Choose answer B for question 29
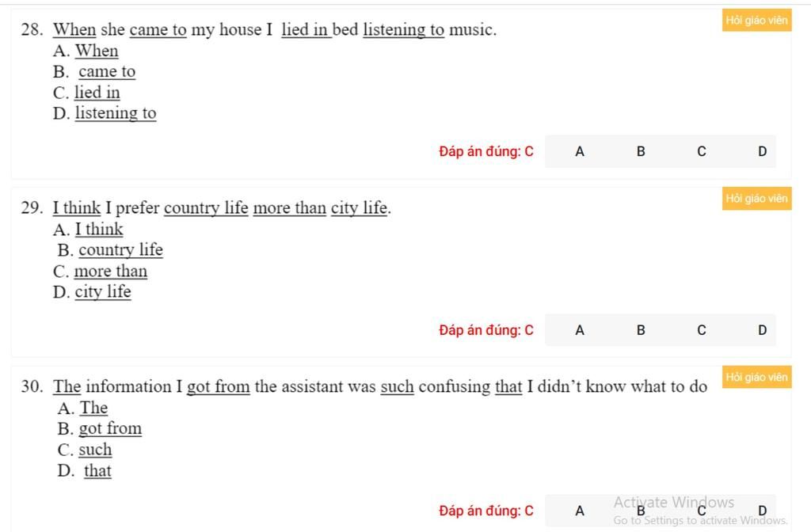Image resolution: width=811 pixels, height=532 pixels. 641,330
